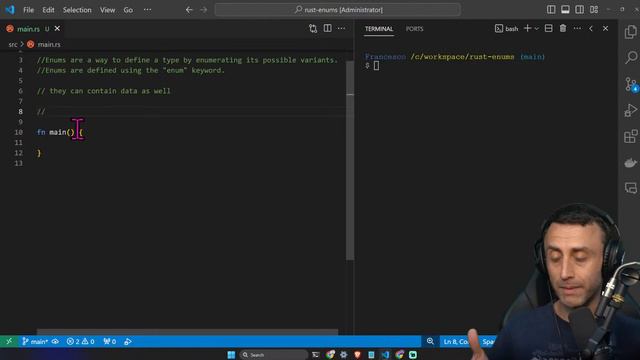
Task: Click the eye icon next to main* branch
Action: (x=55, y=341)
